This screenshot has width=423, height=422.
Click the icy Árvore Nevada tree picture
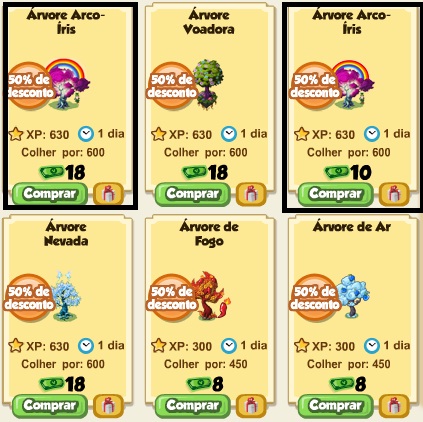pyautogui.click(x=66, y=296)
